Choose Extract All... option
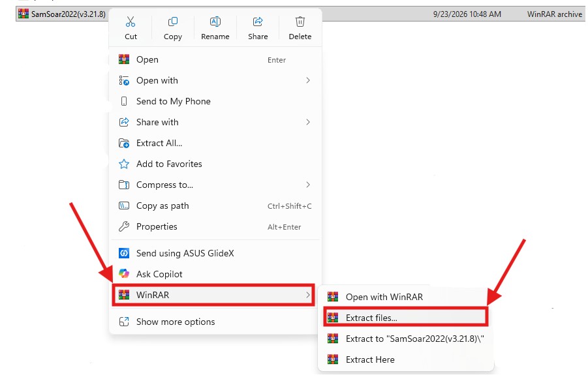Screen dimensions: 588x381 (x=215, y=143)
